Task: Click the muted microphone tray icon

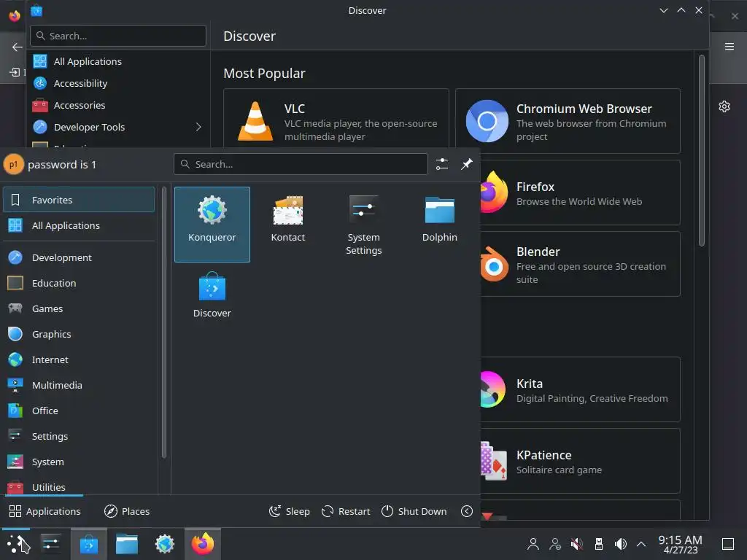Action: tap(577, 544)
